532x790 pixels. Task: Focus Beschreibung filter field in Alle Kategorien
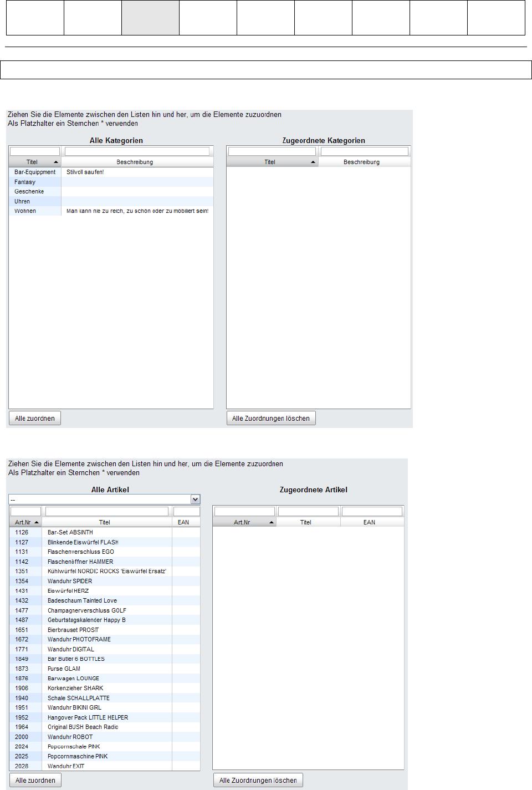[137, 151]
